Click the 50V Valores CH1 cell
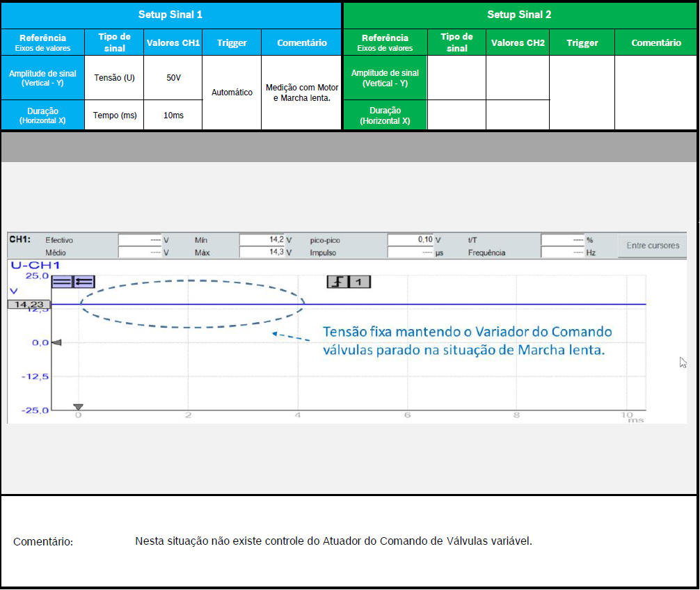Image resolution: width=700 pixels, height=590 pixels. pyautogui.click(x=173, y=78)
